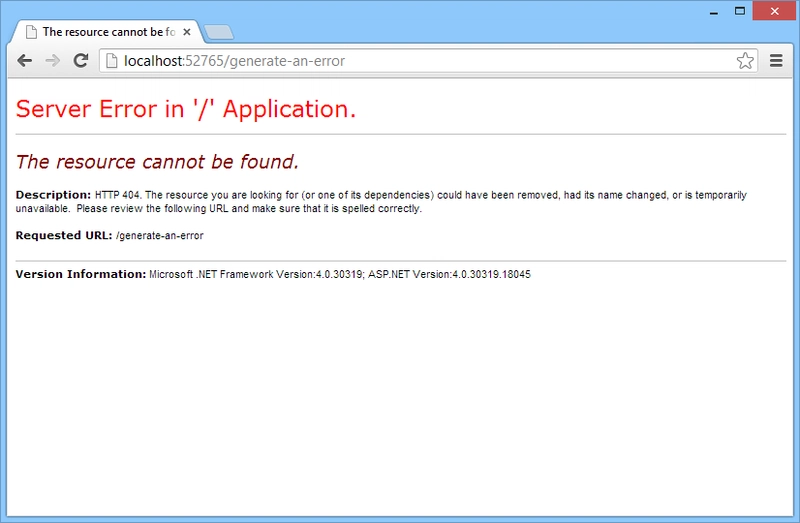This screenshot has width=800, height=523.
Task: Open the Chrome hamburger menu
Action: click(776, 61)
